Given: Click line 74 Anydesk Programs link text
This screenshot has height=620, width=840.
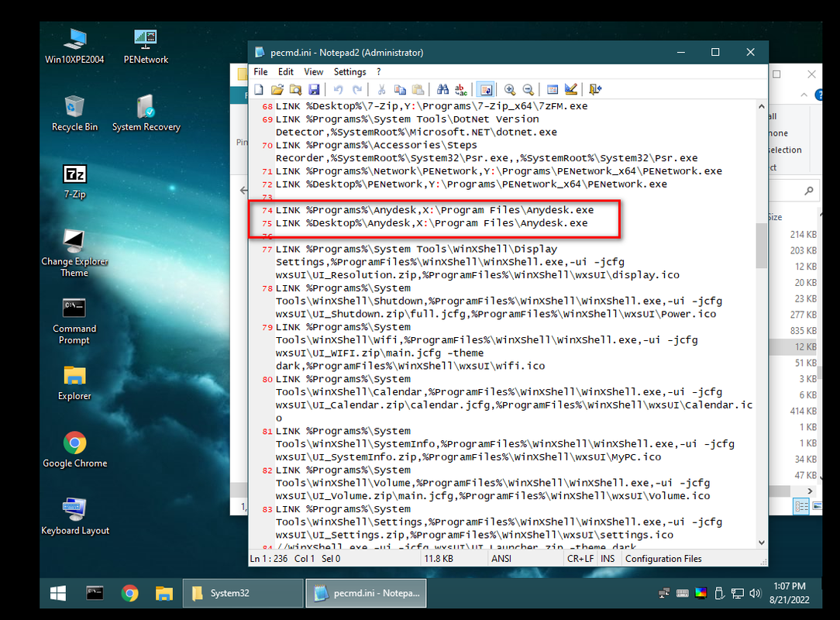Looking at the screenshot, I should 435,210.
